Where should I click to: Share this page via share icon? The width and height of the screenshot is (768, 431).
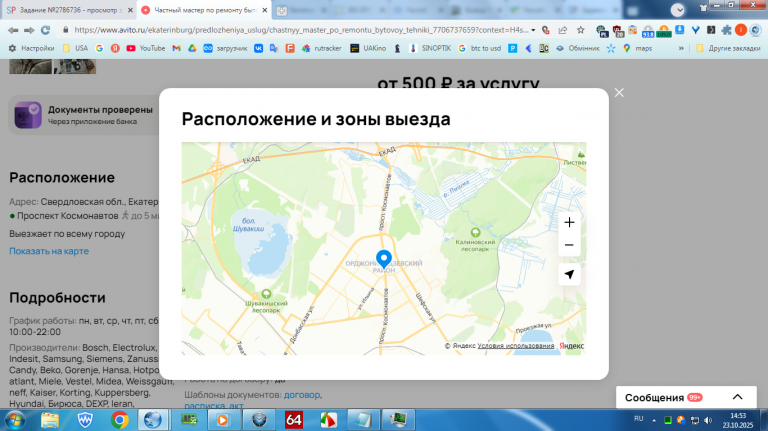pos(563,30)
